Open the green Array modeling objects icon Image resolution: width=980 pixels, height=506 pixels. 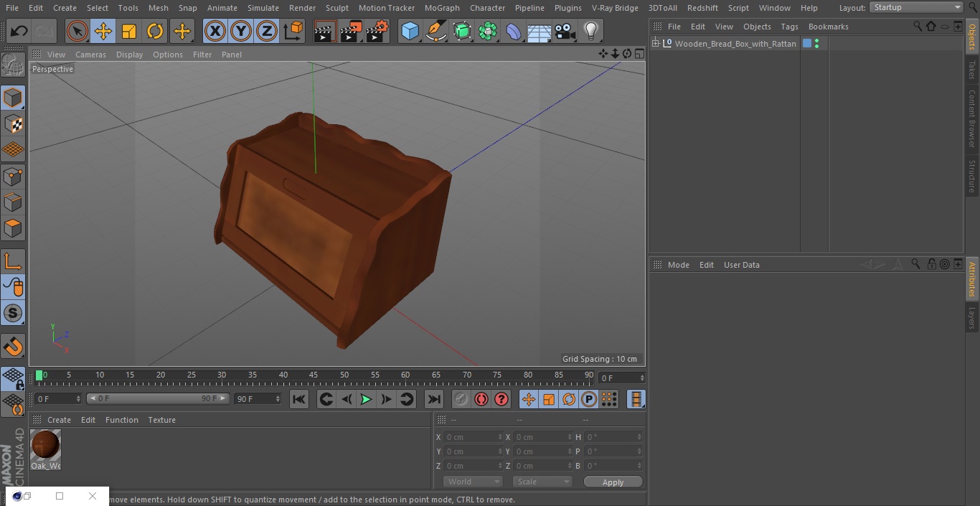pos(488,32)
